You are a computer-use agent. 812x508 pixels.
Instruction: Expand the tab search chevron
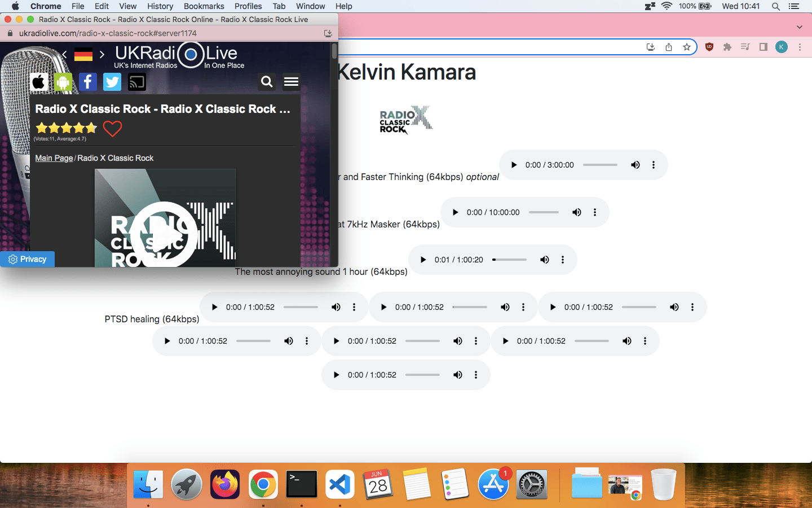800,27
